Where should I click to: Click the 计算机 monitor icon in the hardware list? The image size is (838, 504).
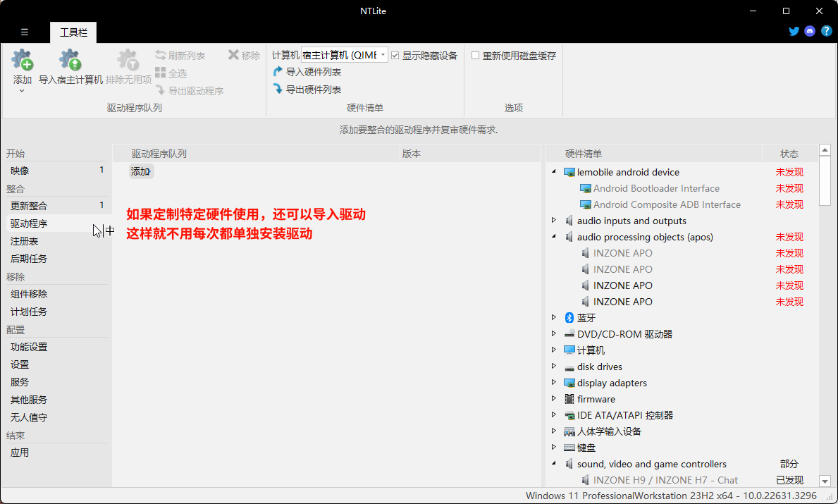[569, 350]
